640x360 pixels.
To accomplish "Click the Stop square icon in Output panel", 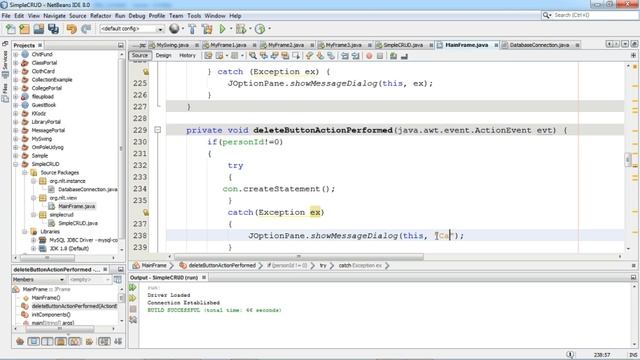I will click(133, 309).
